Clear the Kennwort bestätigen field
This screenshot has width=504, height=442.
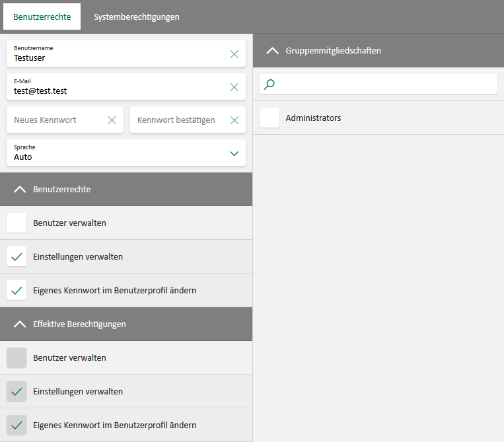(234, 120)
